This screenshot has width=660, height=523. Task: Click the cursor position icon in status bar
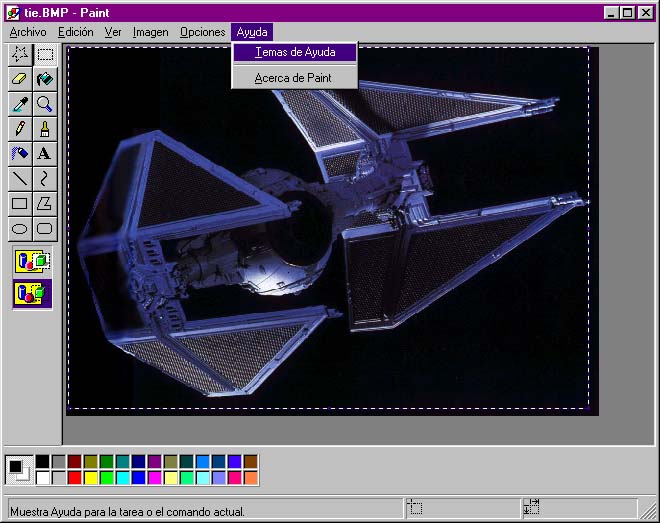415,507
